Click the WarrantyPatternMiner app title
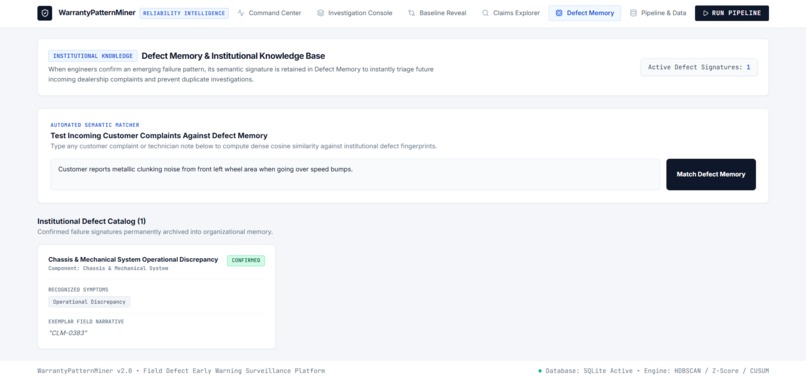This screenshot has height=378, width=806. (97, 13)
